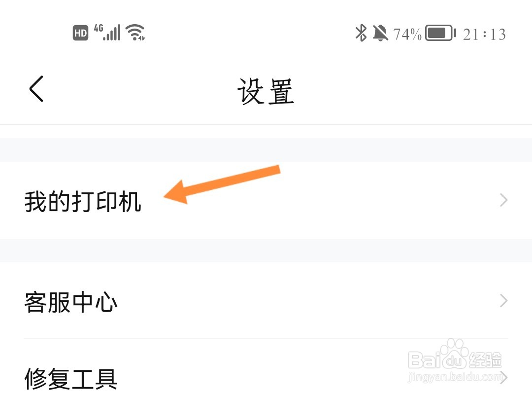This screenshot has height=395, width=532.
Task: Tap the 74% battery percentage text
Action: (407, 34)
